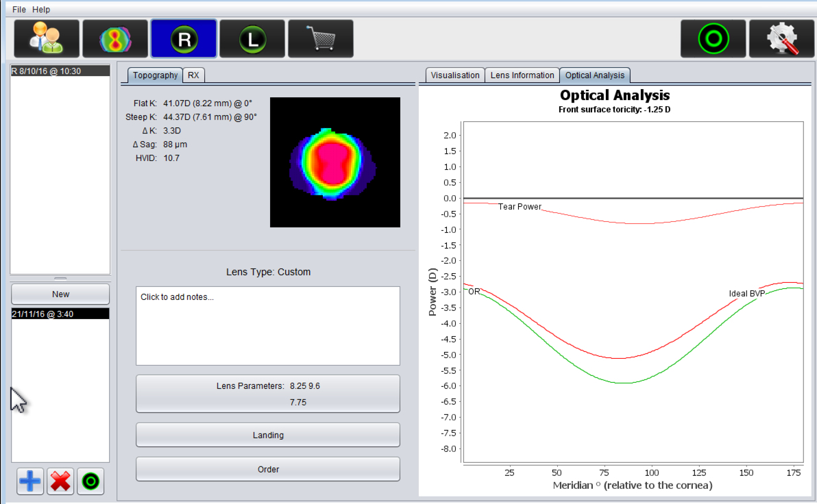Open settings via the gear and screwdriver icon

pyautogui.click(x=781, y=38)
